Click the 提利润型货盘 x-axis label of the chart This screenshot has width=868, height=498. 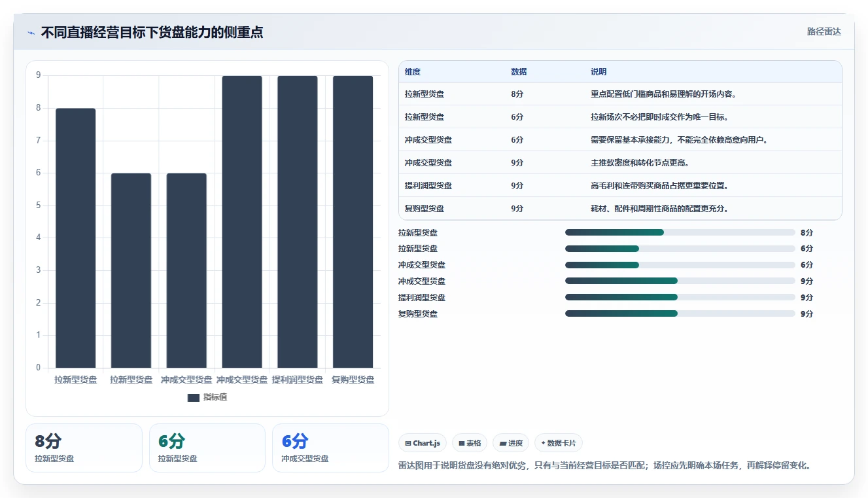(298, 380)
